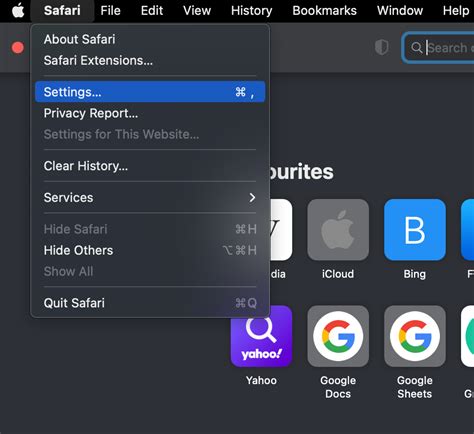Open the Window menu
This screenshot has height=434, width=474.
400,11
